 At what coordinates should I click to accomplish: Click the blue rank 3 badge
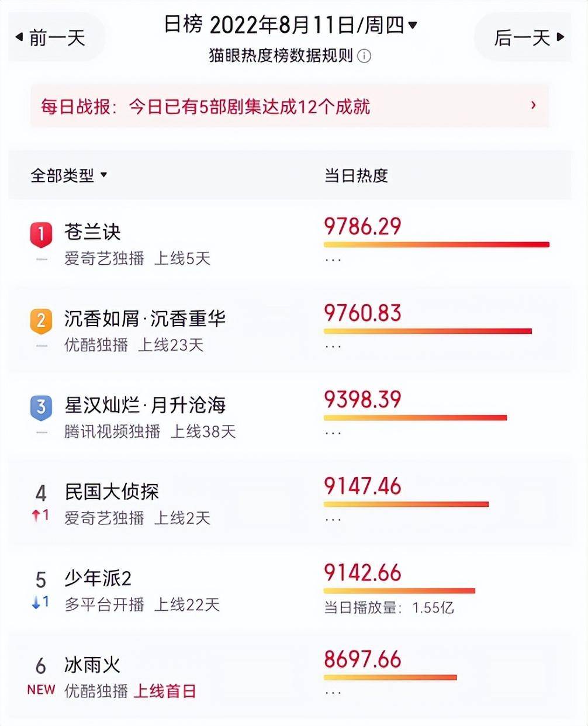[41, 407]
